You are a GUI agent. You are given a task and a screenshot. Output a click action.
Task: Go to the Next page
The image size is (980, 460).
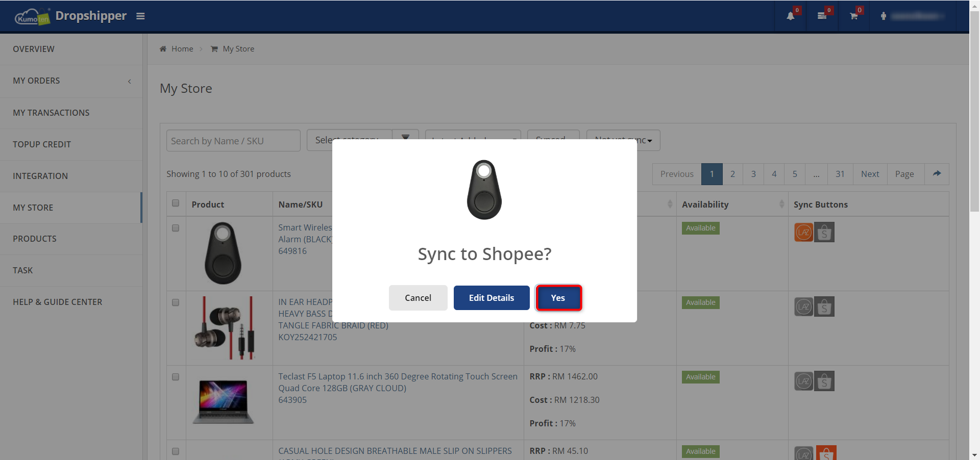click(870, 174)
